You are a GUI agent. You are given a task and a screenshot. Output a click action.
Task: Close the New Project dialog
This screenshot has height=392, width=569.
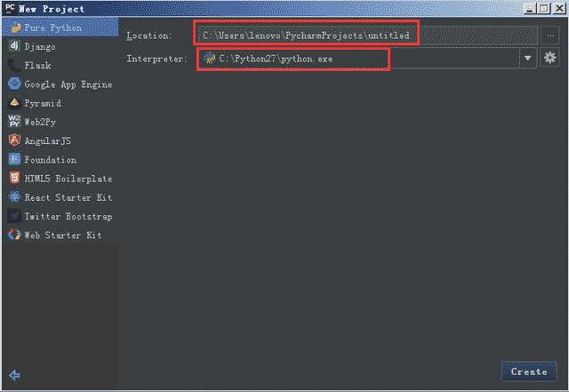coord(557,8)
